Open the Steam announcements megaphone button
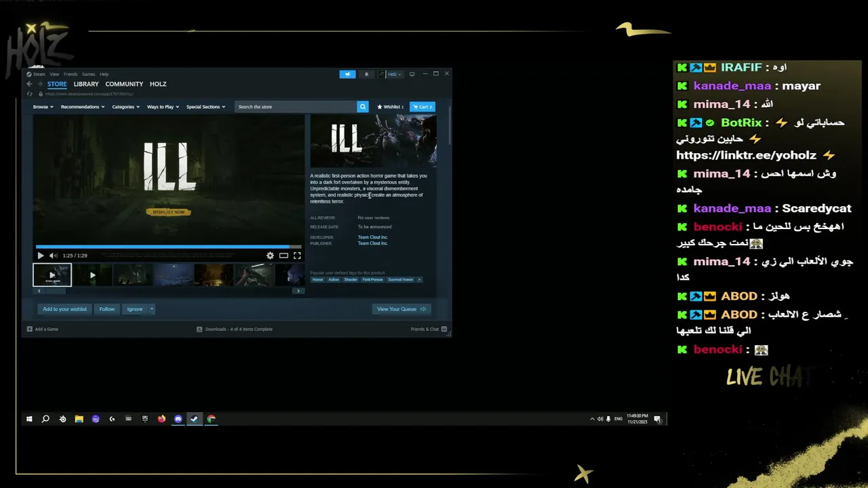Image resolution: width=868 pixels, height=488 pixels. pyautogui.click(x=347, y=74)
